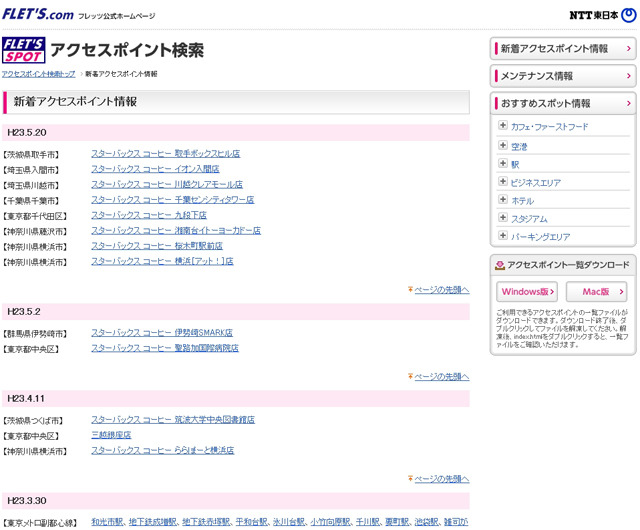Open 地下鉄成増駅 station link
640x530 pixels.
point(153,522)
